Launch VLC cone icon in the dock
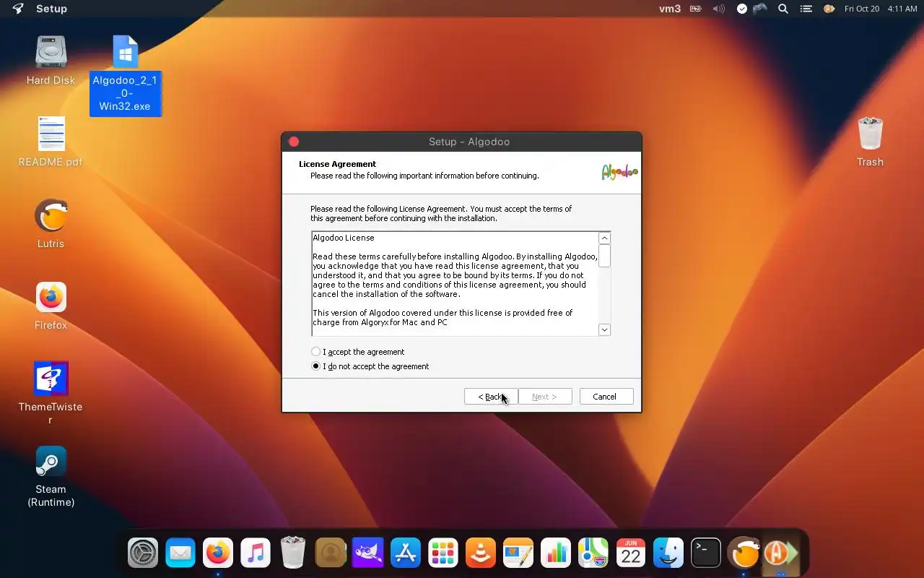924x578 pixels. (481, 554)
